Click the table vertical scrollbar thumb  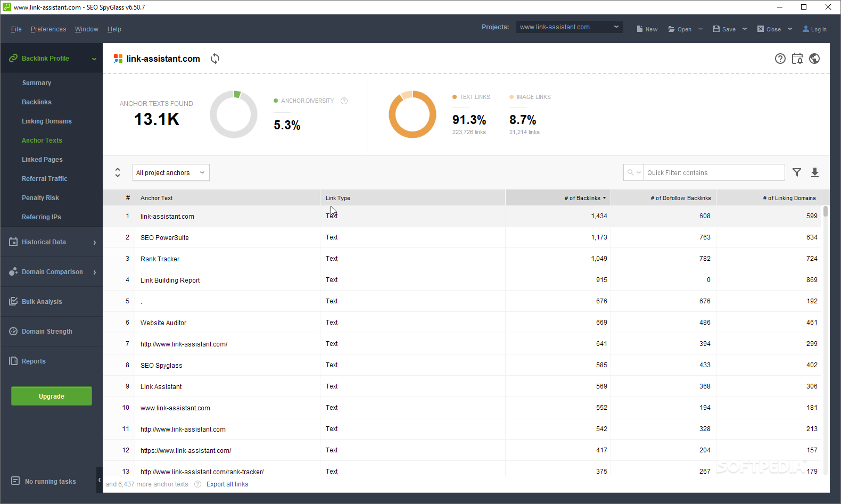(x=826, y=211)
